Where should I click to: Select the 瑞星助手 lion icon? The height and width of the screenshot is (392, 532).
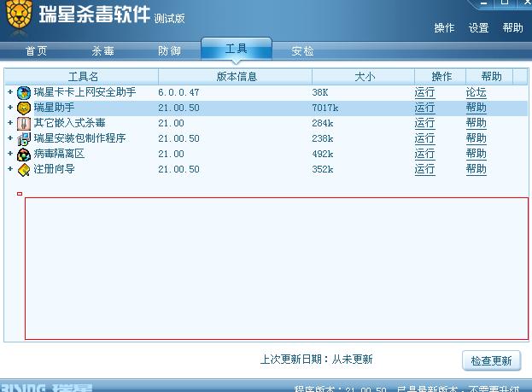pos(24,108)
